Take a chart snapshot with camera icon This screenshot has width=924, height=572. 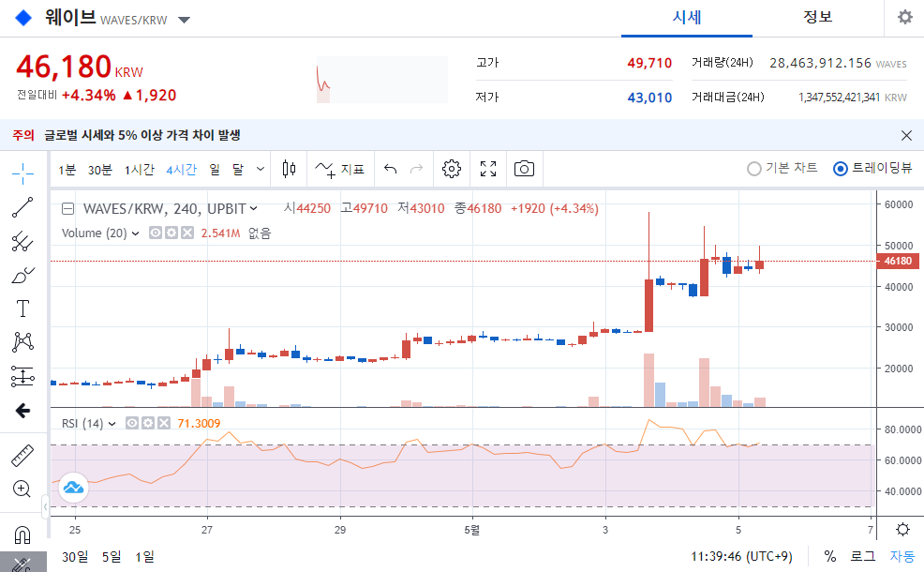pyautogui.click(x=524, y=169)
